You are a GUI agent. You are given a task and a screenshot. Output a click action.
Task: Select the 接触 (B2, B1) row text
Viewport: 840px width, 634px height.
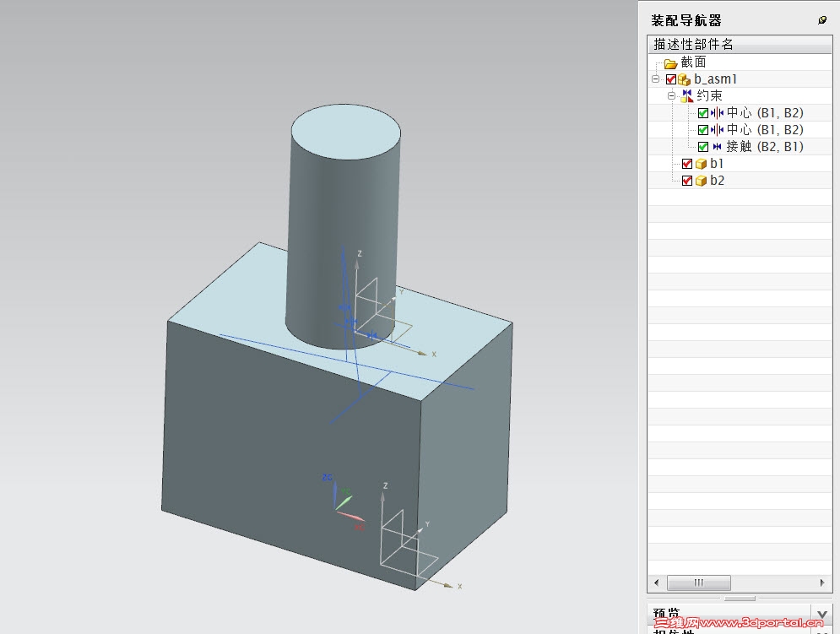point(765,147)
